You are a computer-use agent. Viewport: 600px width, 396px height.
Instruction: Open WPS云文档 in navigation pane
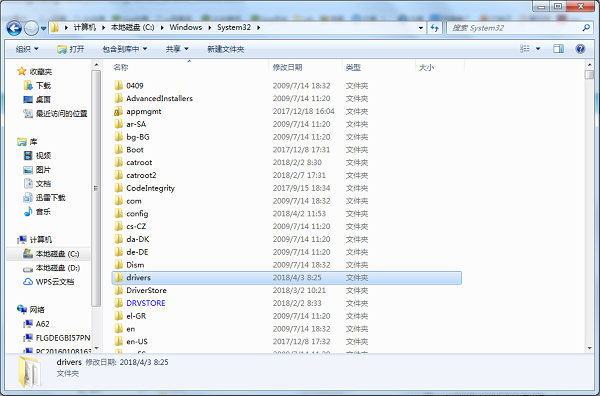tap(49, 282)
